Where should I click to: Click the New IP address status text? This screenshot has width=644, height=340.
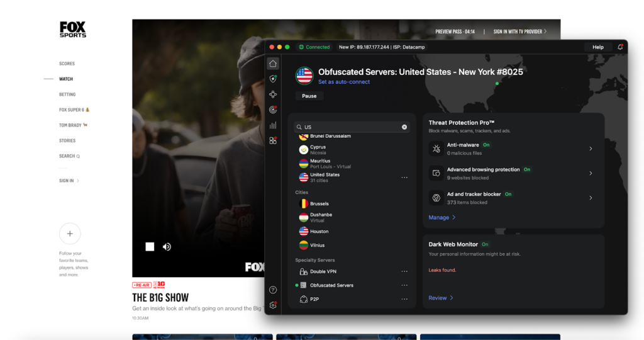point(382,47)
